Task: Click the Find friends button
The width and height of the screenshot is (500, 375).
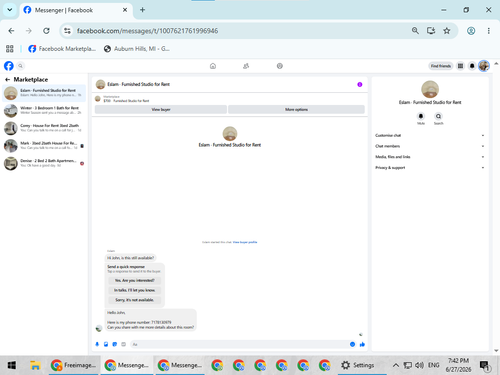Action: pyautogui.click(x=440, y=66)
